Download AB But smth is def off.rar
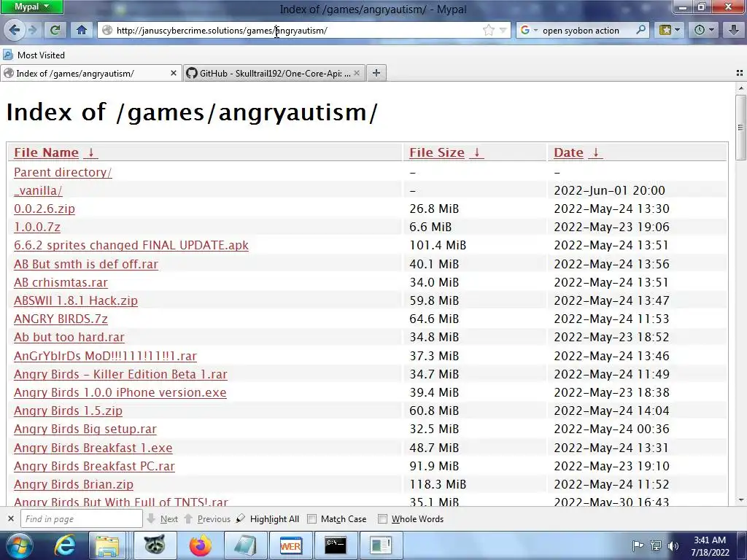 click(x=86, y=264)
